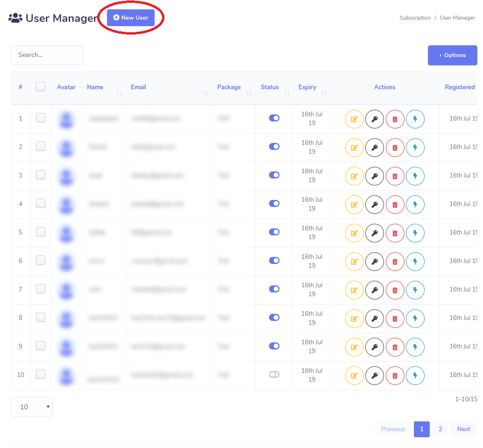The width and height of the screenshot is (483, 448).
Task: Click the yellow edit icon in row 1
Action: [354, 119]
